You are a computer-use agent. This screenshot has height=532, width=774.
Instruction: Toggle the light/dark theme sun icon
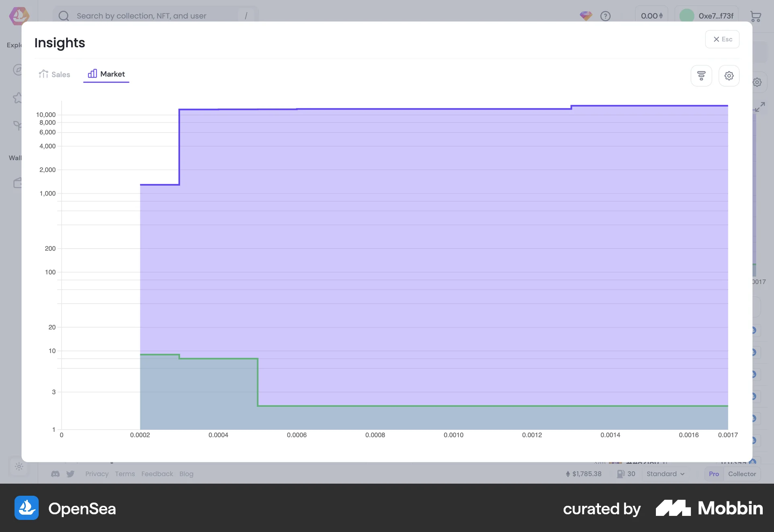[x=19, y=467]
